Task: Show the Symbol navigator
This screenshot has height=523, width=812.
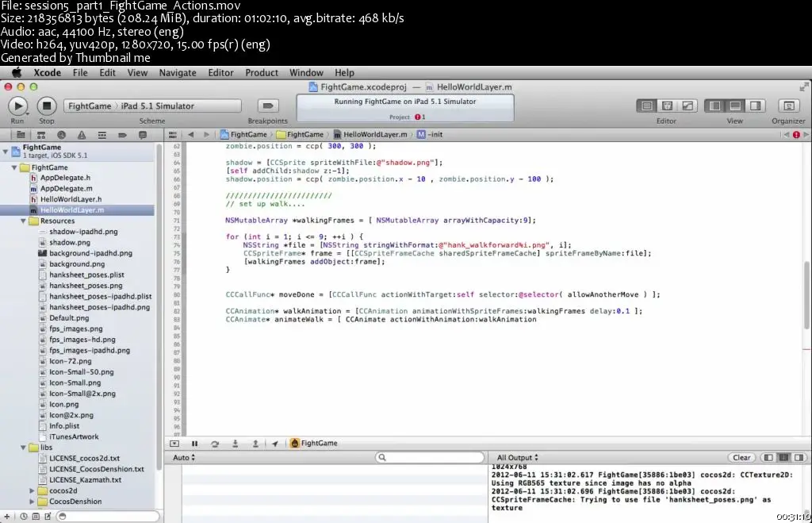Action: [41, 135]
